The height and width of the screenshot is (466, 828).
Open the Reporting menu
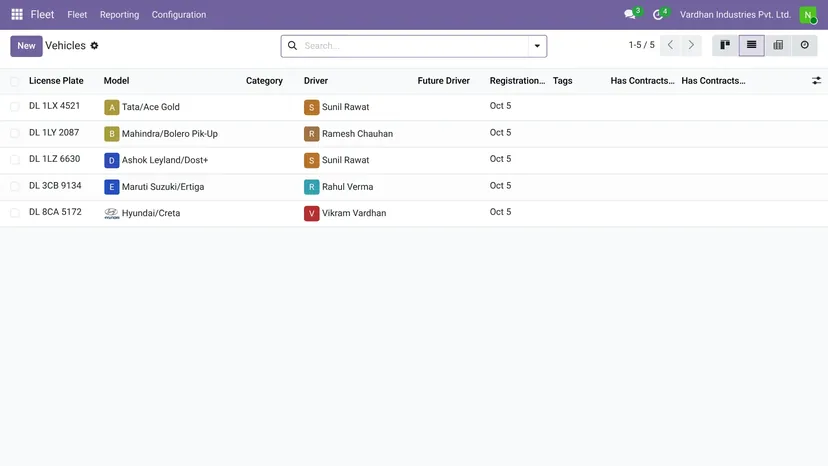pyautogui.click(x=119, y=15)
